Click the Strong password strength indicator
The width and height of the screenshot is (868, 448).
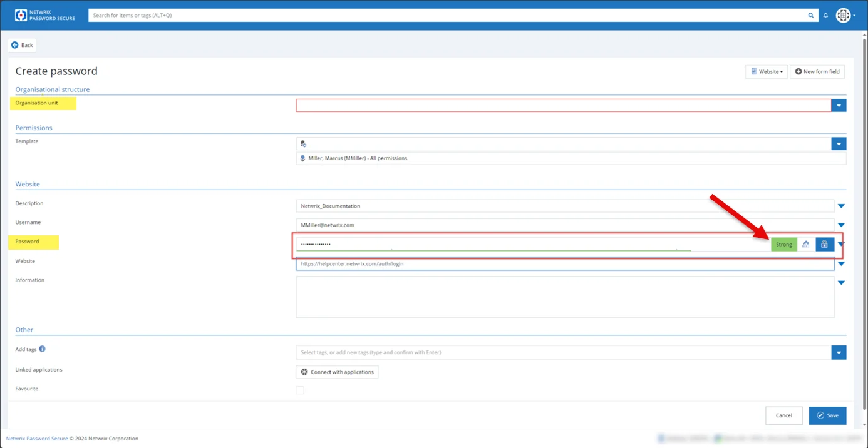(784, 244)
